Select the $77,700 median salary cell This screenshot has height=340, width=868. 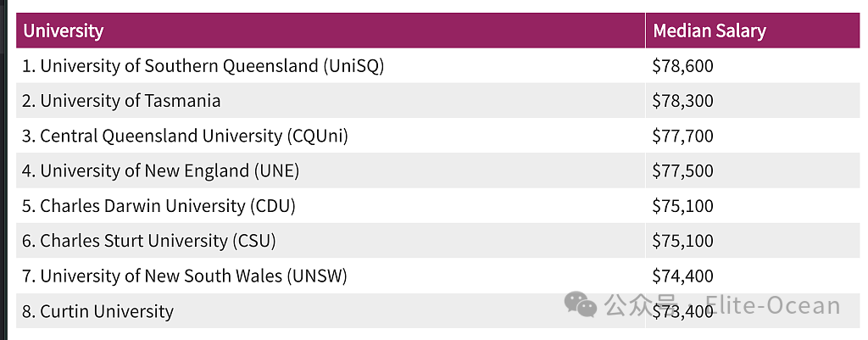coord(682,136)
